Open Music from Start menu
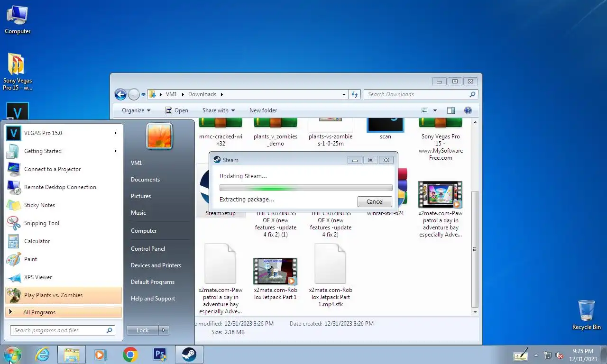Screen dimensions: 607x364 (x=138, y=213)
